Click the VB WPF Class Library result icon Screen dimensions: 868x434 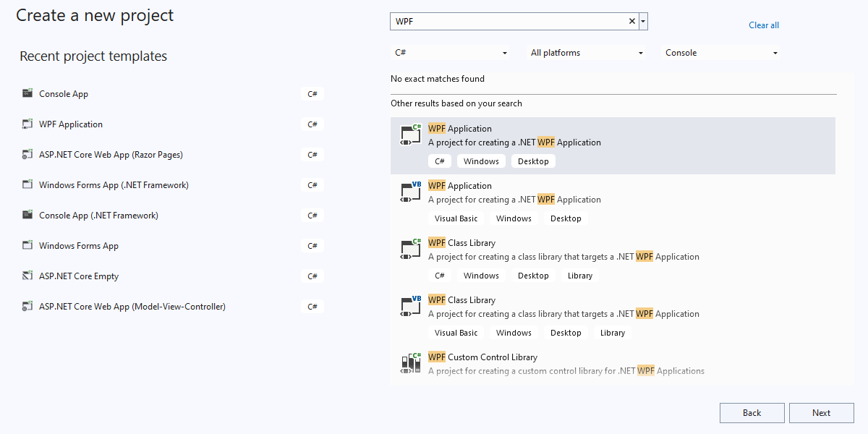coord(410,307)
